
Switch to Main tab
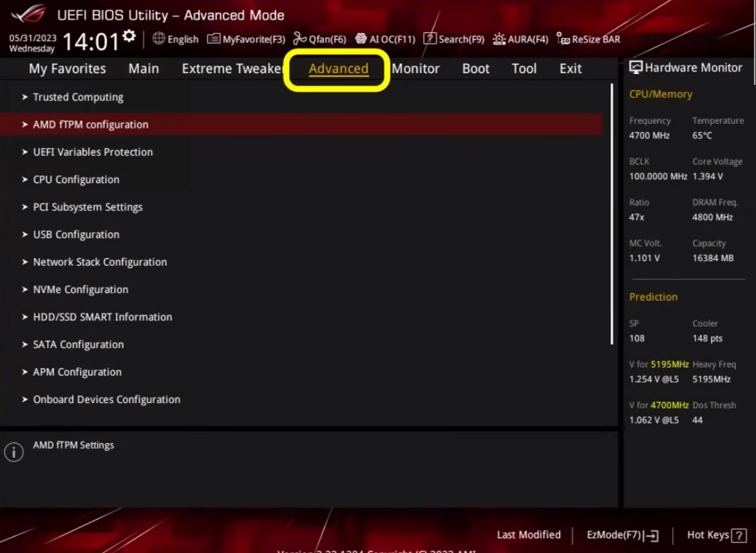point(144,69)
